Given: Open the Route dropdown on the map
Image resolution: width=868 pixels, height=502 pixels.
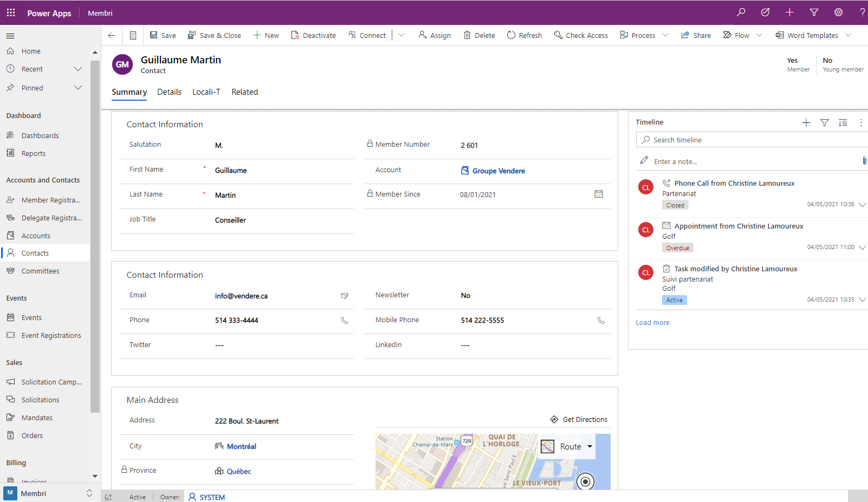Looking at the screenshot, I should click(590, 446).
